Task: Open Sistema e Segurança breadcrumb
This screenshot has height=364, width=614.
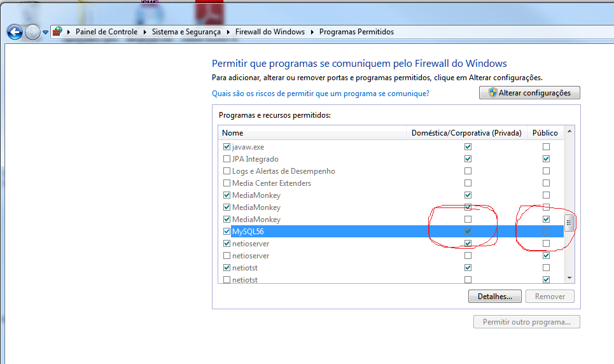Action: (x=186, y=32)
